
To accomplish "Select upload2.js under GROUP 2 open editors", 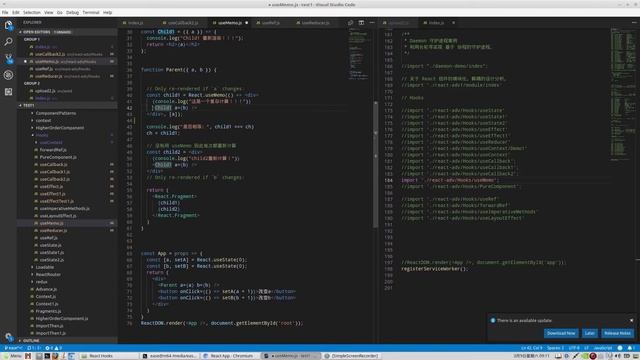I will tap(67, 91).
